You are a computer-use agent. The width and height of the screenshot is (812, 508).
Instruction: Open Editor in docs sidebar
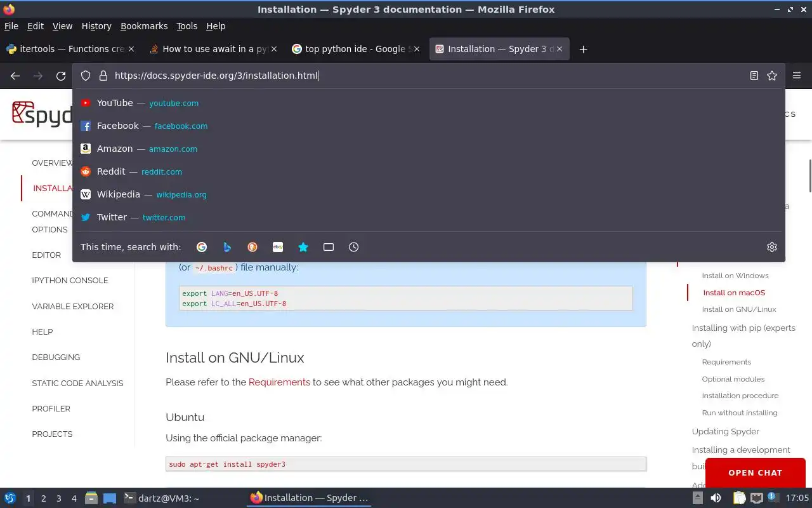coord(46,255)
